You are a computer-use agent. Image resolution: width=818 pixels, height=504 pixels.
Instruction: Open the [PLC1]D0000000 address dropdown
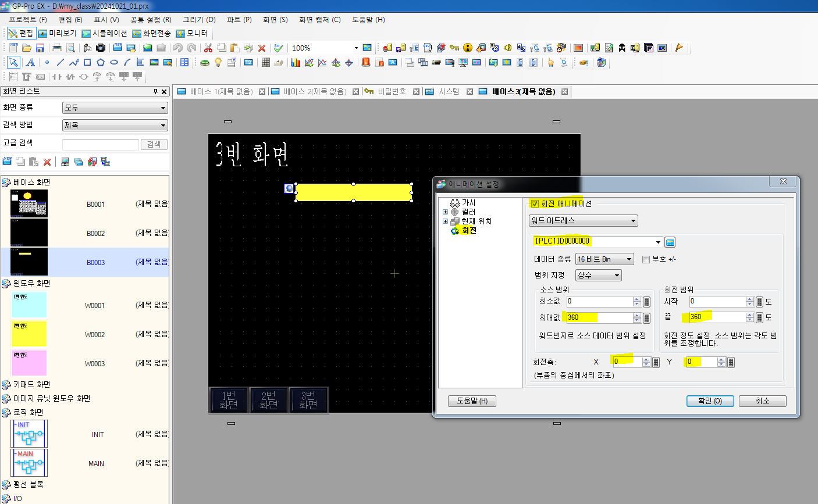[659, 242]
